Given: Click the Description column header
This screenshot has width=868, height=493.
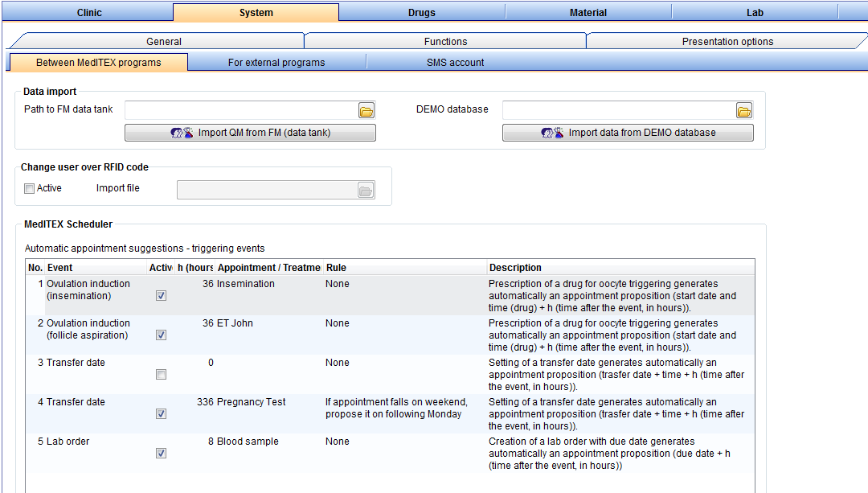Looking at the screenshot, I should tap(620, 268).
